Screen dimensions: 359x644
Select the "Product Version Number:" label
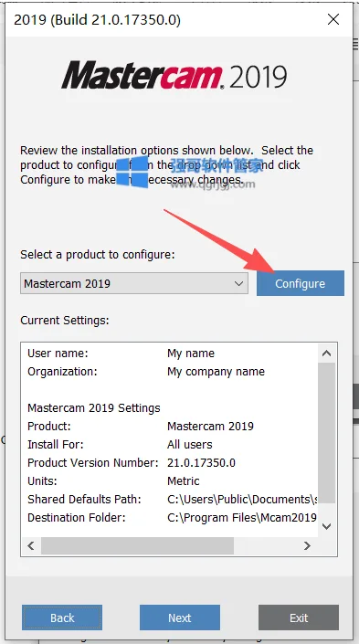pyautogui.click(x=93, y=463)
